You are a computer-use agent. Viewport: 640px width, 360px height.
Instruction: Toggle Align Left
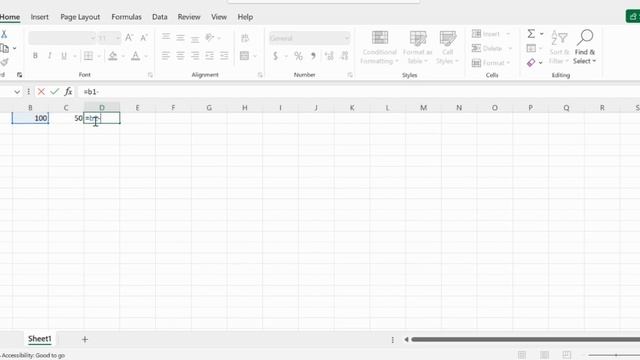166,56
